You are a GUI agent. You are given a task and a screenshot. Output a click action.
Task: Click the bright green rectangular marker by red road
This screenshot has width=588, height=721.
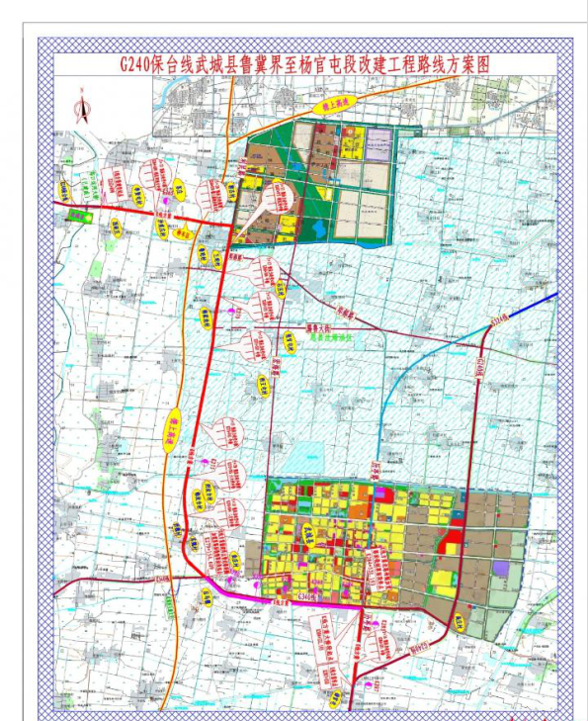[x=80, y=215]
